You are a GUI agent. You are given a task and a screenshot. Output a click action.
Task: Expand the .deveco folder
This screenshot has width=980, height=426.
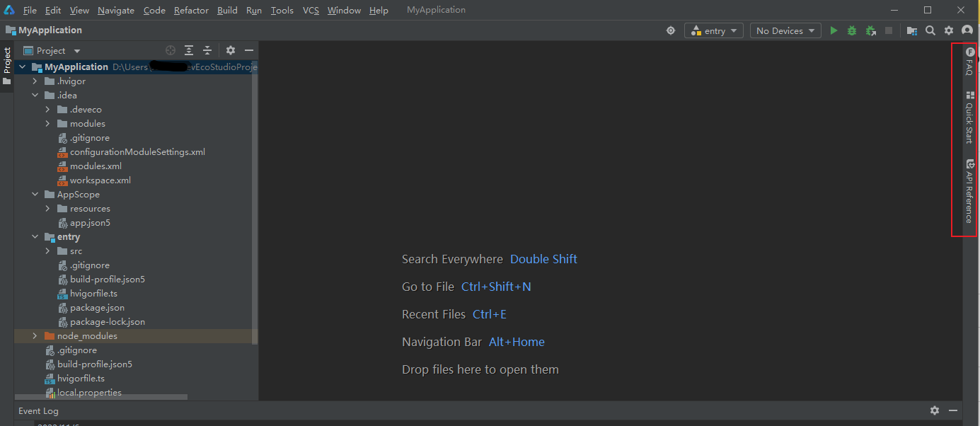[47, 110]
